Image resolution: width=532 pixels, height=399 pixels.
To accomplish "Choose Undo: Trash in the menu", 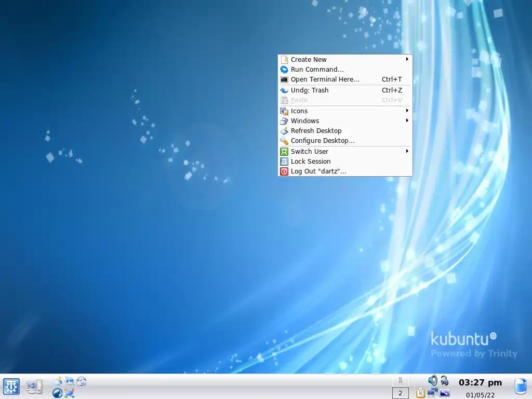I will (345, 90).
